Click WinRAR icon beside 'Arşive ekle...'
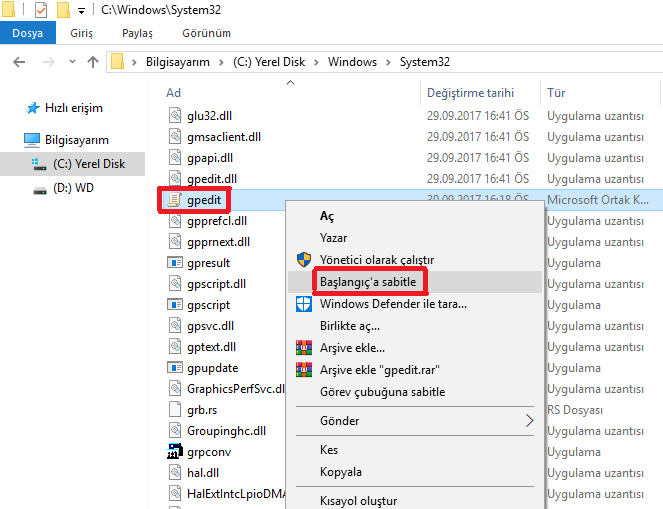The image size is (663, 509). 304,348
